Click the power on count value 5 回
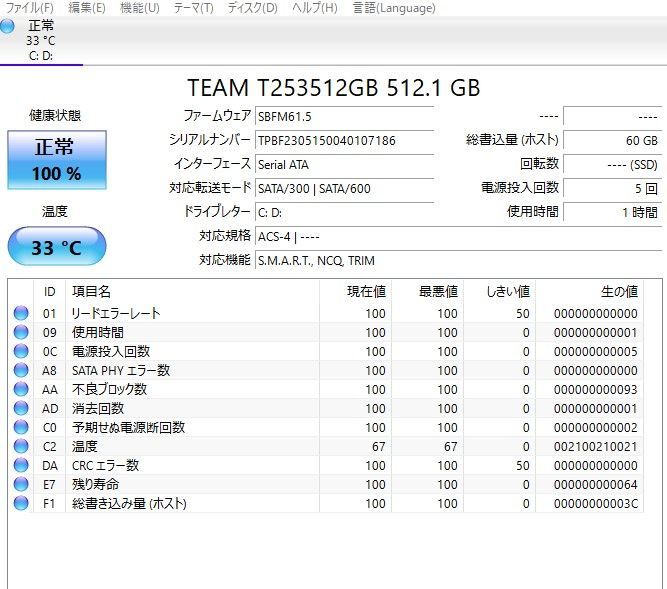 (613, 188)
